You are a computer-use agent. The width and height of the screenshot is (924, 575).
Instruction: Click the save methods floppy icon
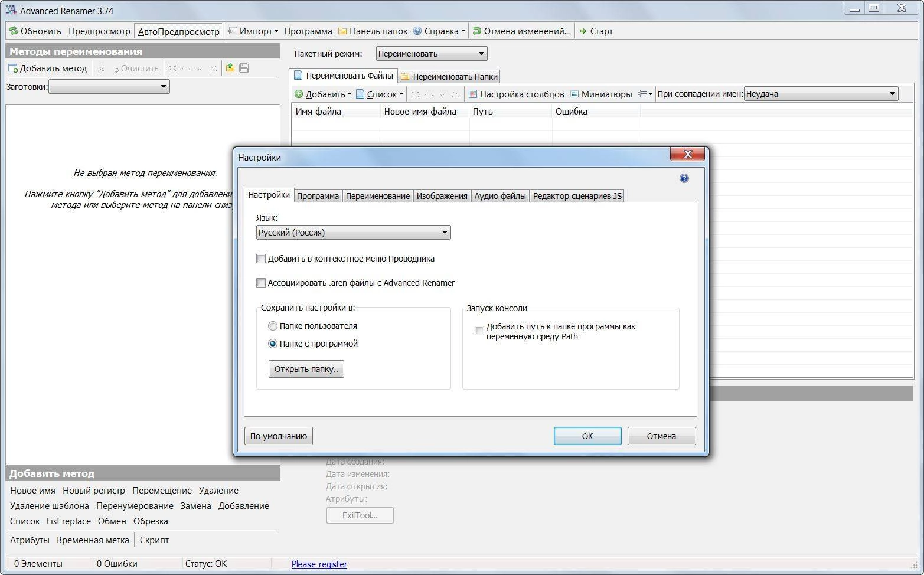pos(244,68)
